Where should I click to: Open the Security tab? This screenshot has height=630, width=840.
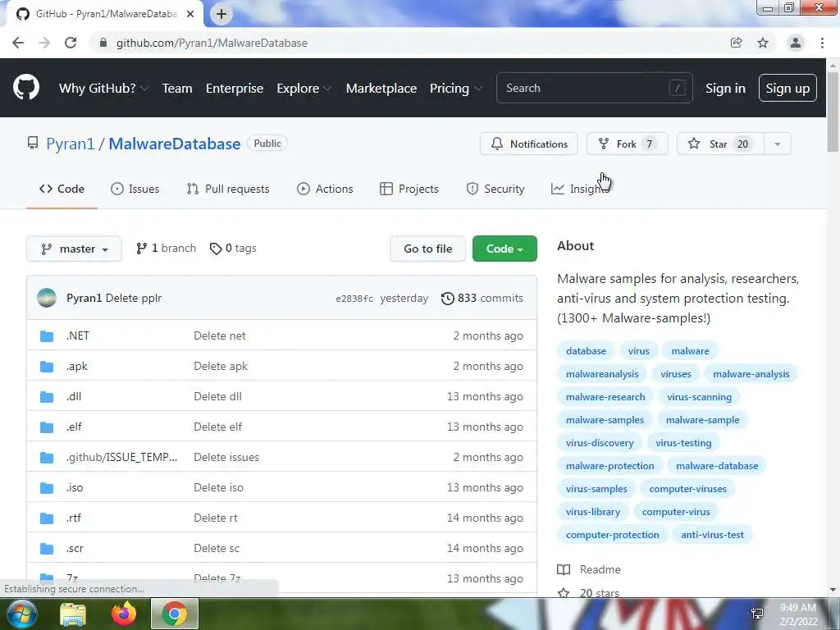[x=495, y=189]
